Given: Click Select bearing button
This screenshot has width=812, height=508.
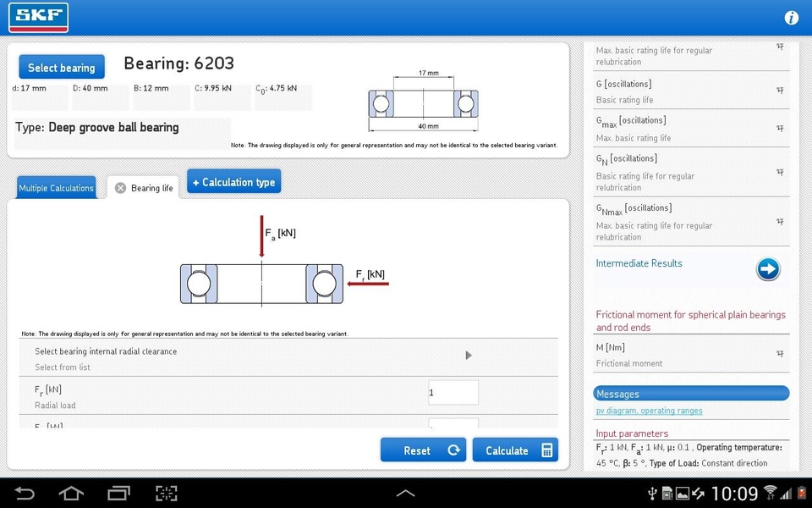Looking at the screenshot, I should [x=62, y=68].
